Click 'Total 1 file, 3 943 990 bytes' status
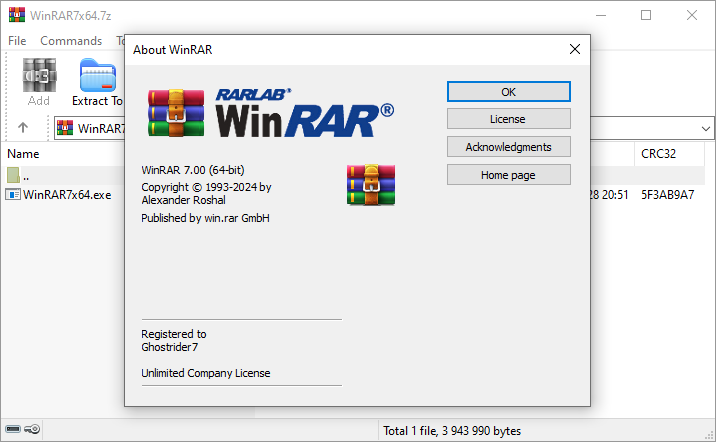The image size is (716, 442). coord(452,431)
